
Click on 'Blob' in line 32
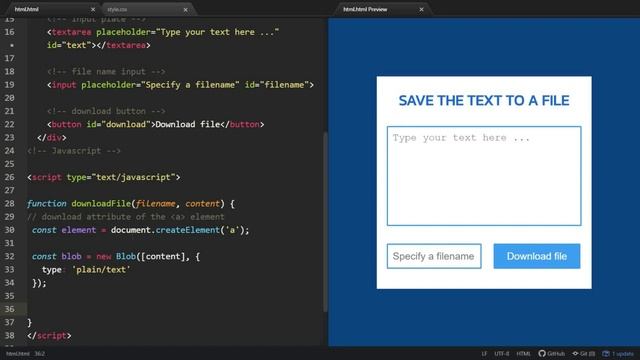click(x=126, y=256)
